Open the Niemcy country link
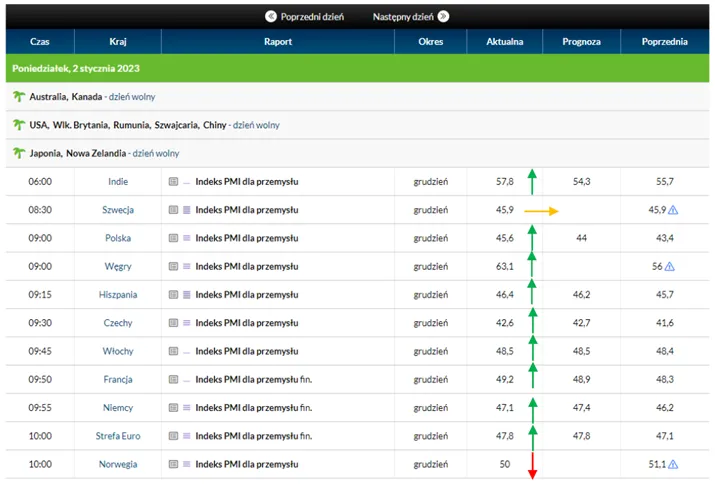Image resolution: width=715 pixels, height=485 pixels. pyautogui.click(x=118, y=408)
